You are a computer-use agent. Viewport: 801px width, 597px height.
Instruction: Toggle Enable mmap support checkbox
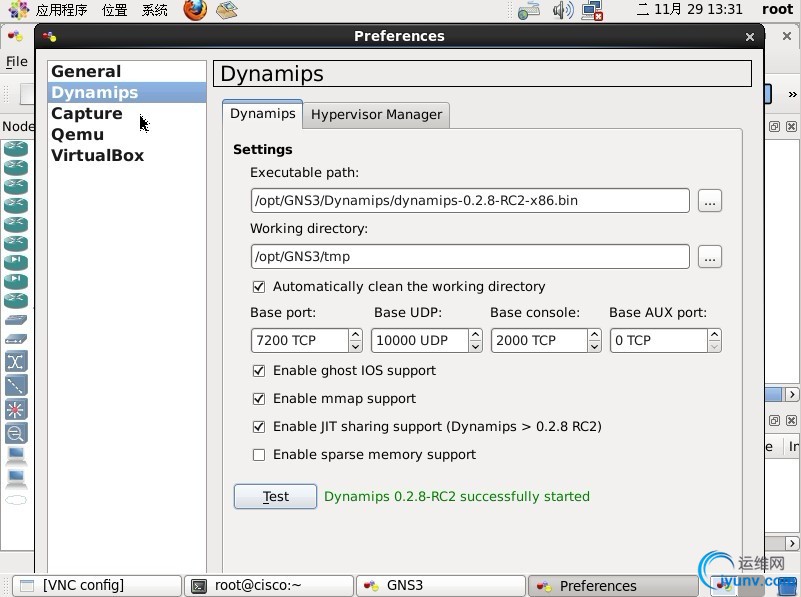pos(260,399)
